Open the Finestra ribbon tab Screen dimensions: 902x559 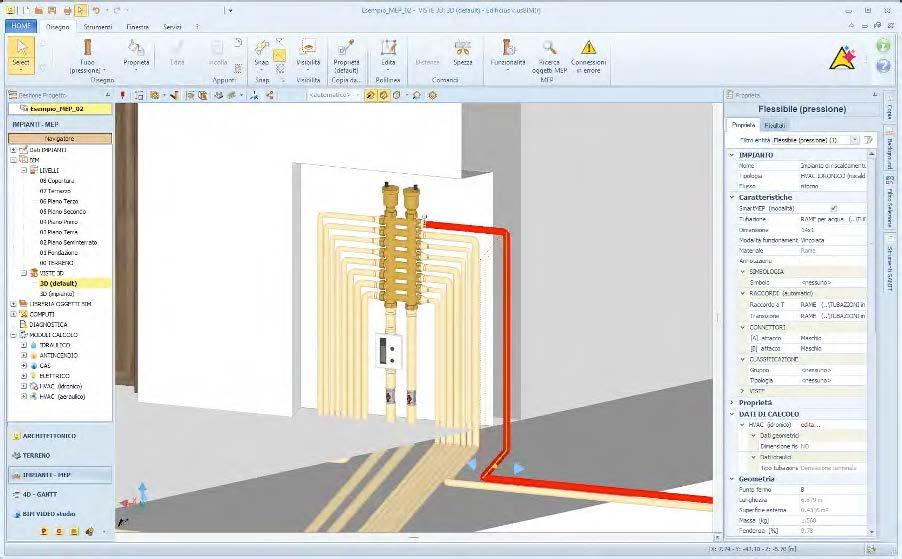coord(137,26)
